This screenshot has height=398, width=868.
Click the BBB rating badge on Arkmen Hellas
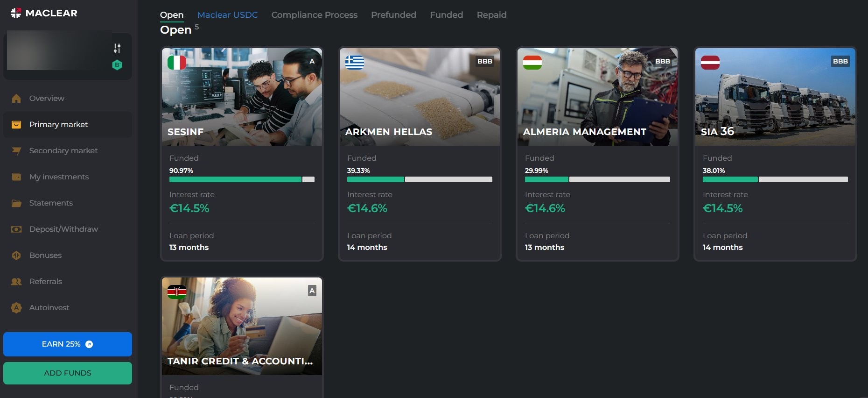click(485, 61)
